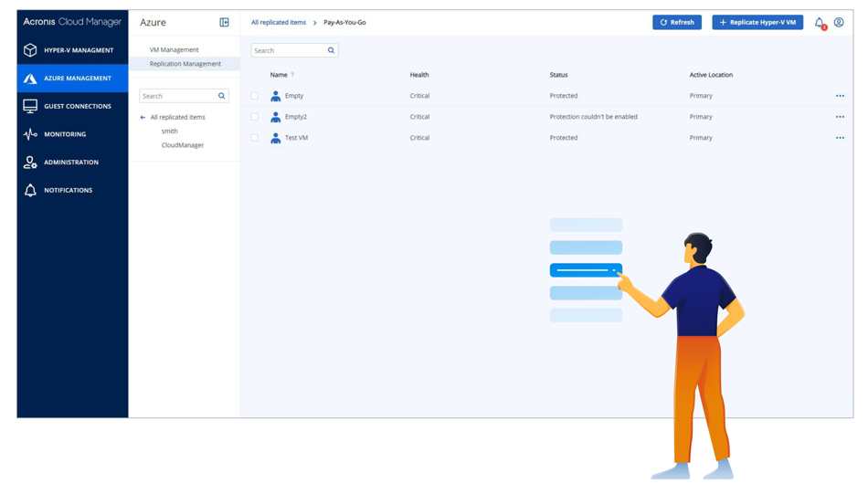868x494 pixels.
Task: Go to Administration section
Action: click(x=72, y=163)
